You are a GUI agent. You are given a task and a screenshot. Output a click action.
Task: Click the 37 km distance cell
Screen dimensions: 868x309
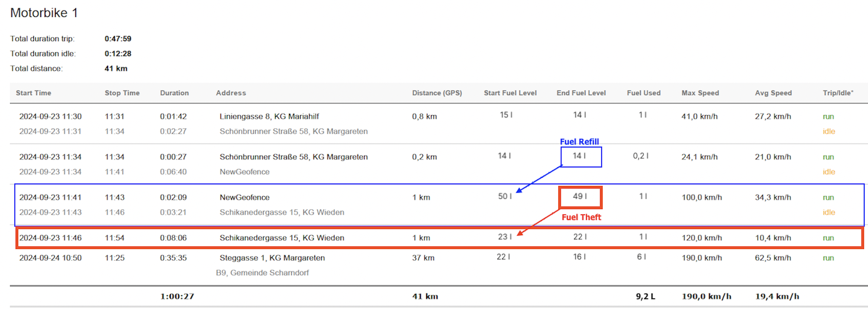[423, 258]
